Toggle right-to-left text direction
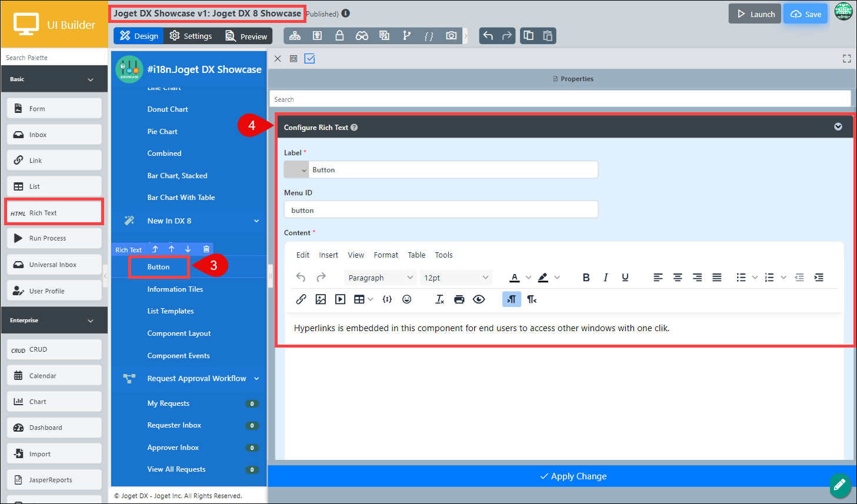Viewport: 857px width, 504px height. [x=532, y=299]
